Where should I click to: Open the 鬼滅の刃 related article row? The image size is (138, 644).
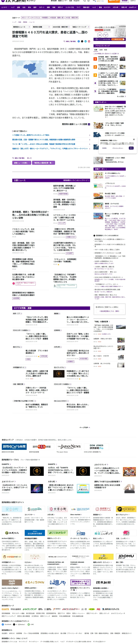51,149
